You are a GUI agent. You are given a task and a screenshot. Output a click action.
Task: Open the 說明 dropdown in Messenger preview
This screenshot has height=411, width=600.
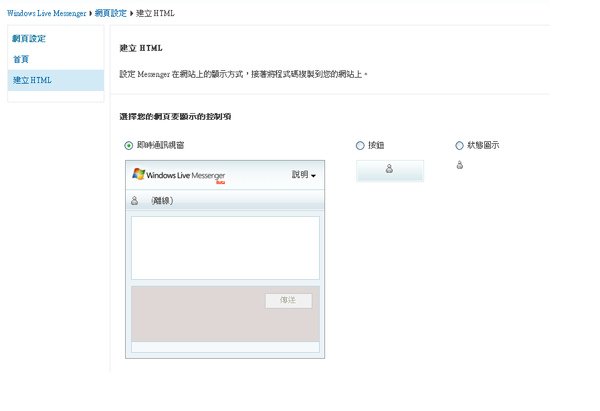coord(304,175)
